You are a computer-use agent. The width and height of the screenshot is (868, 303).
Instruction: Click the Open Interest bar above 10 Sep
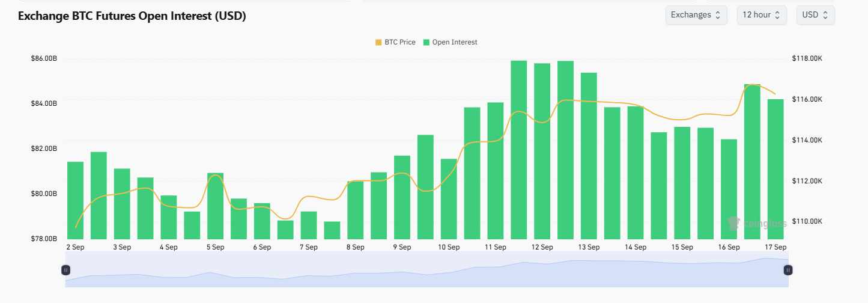(449, 199)
